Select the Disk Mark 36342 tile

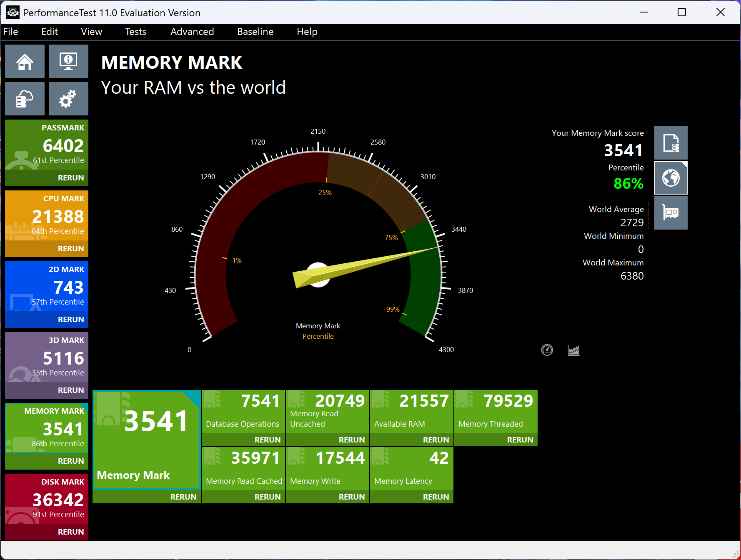tap(47, 499)
